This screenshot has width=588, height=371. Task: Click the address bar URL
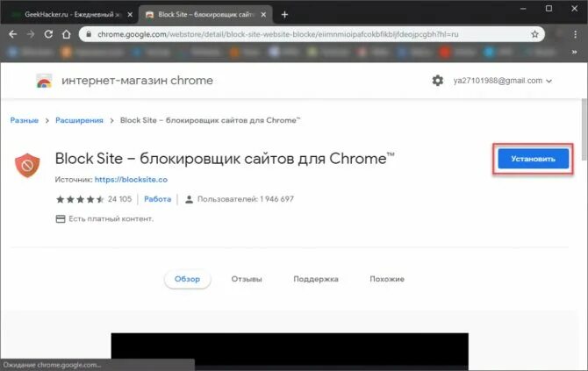click(278, 34)
